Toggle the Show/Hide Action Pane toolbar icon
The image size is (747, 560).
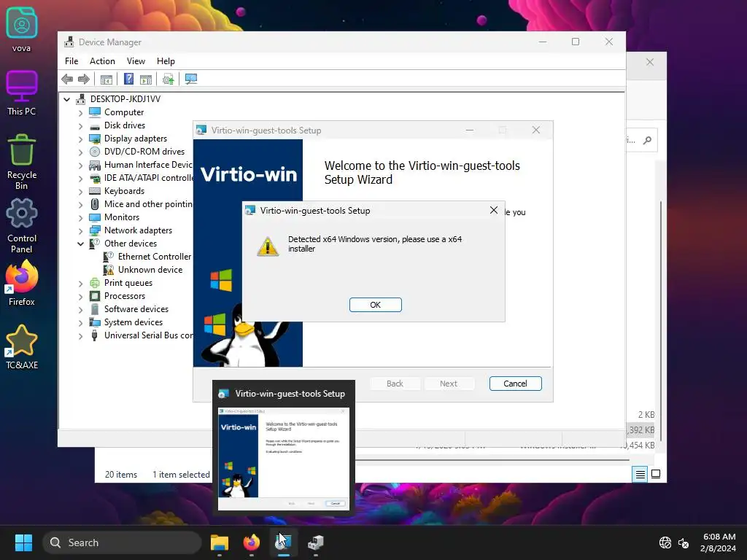(x=146, y=79)
